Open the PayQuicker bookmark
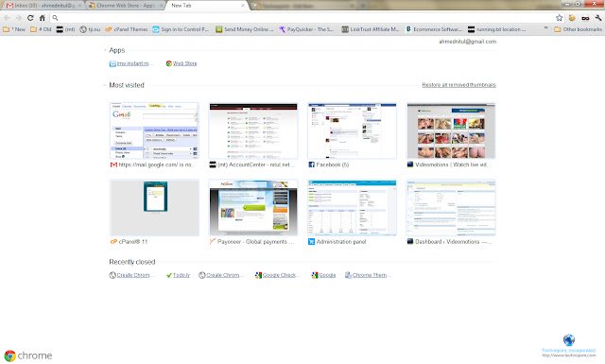 (x=306, y=29)
